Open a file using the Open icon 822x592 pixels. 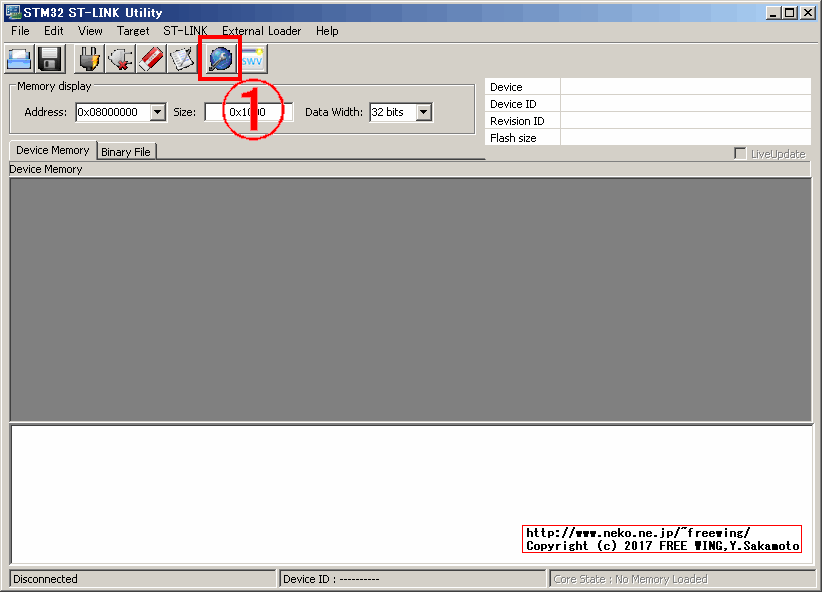coord(19,58)
